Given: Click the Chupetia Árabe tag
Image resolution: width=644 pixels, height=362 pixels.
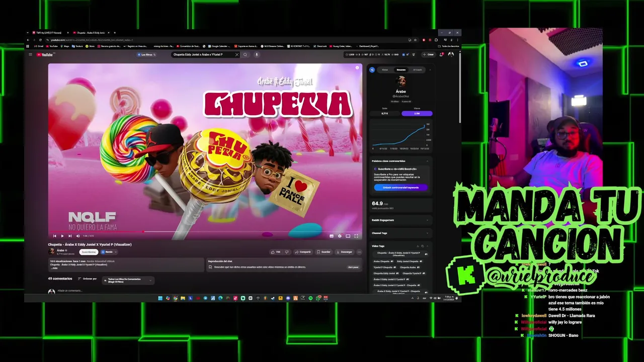Looking at the screenshot, I should click(x=410, y=267).
